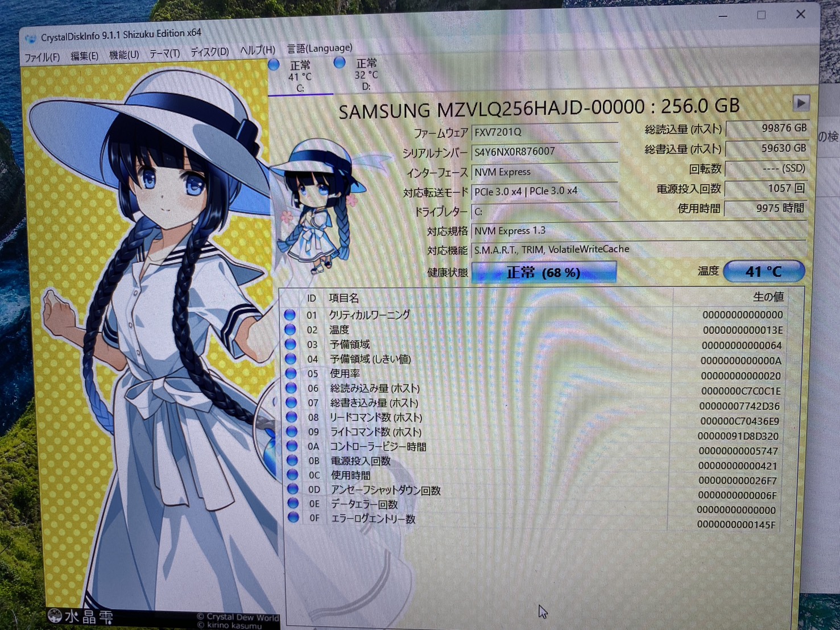Screen dimensions: 840x630
Task: Click the rotation rate value ---- (SSD)
Action: [x=767, y=168]
